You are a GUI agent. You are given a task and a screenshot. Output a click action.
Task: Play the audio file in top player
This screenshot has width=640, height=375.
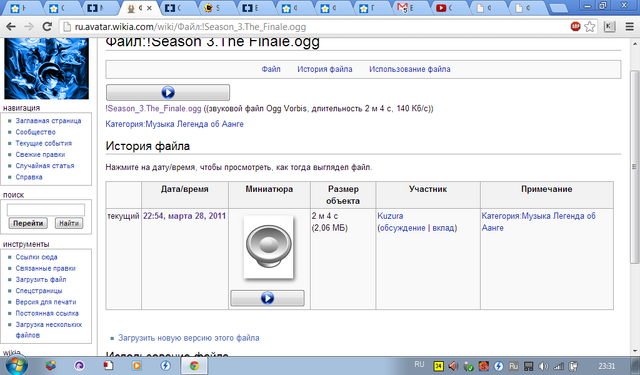coord(168,92)
